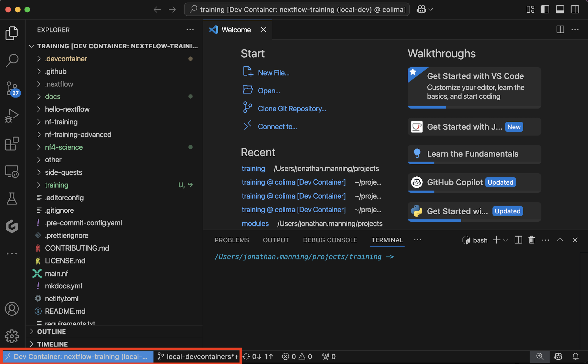This screenshot has height=364, width=588.
Task: Toggle the bottom panel visibility
Action: coord(560,9)
